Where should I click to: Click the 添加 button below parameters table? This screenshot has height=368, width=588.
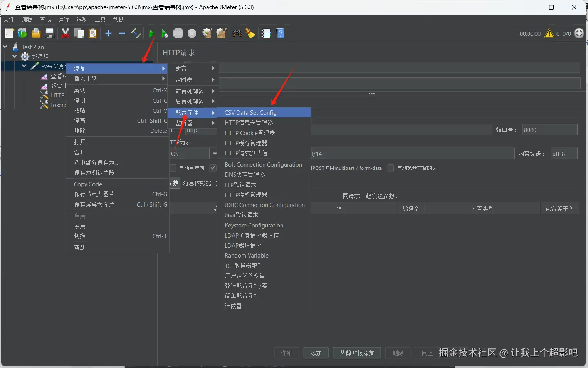[x=316, y=353]
